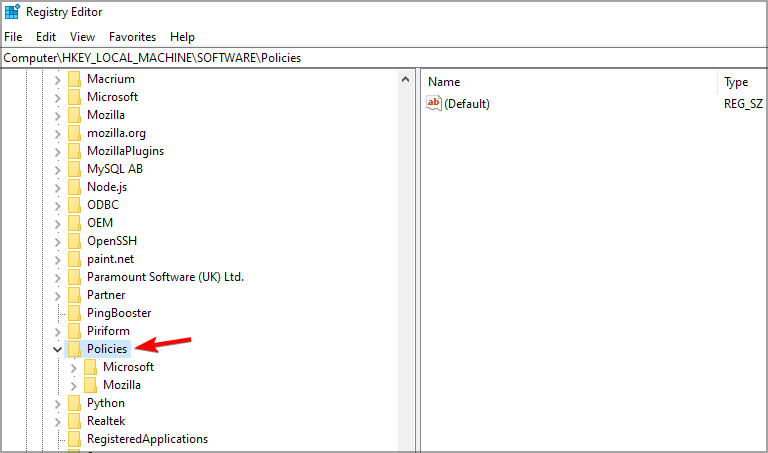Select the PingBooster key
This screenshot has width=768, height=453.
pyautogui.click(x=119, y=313)
